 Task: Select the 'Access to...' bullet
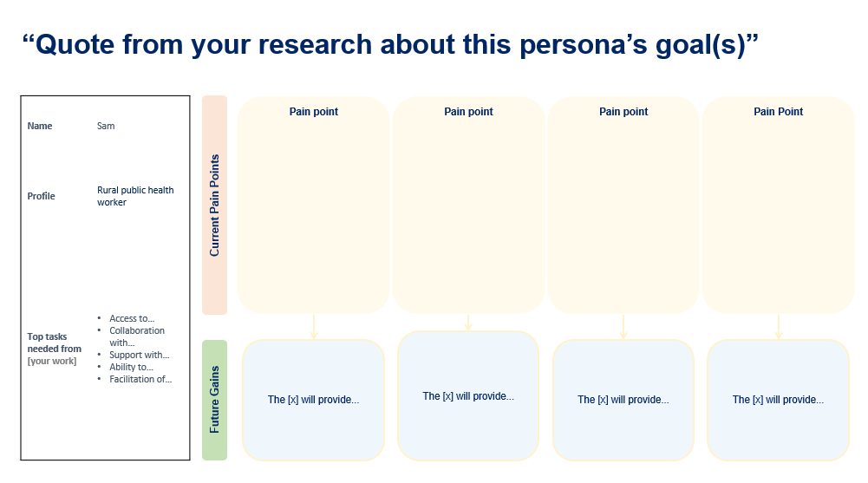coord(132,319)
